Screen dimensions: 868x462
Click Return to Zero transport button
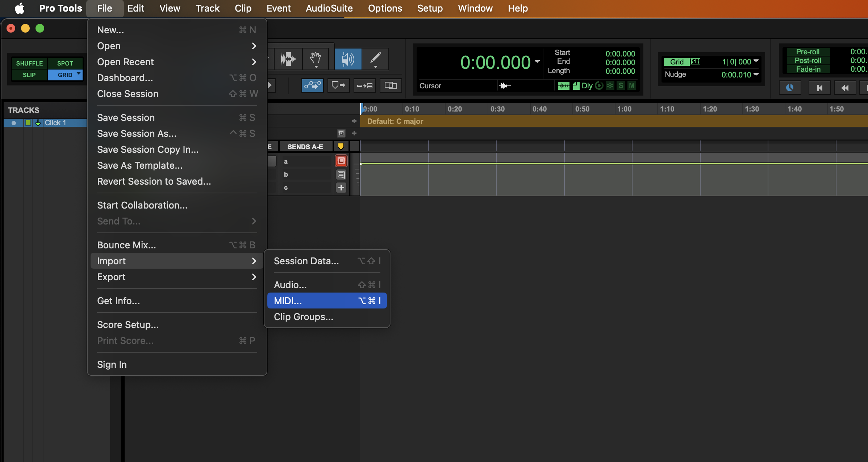point(819,88)
